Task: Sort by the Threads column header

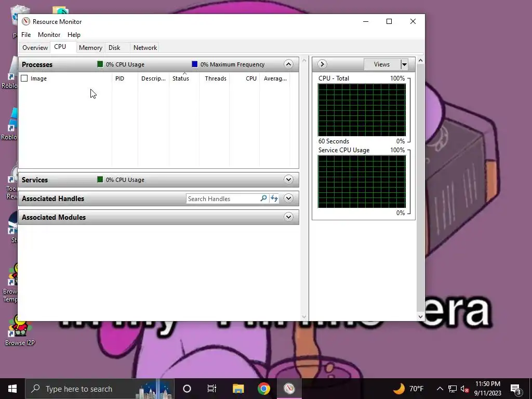Action: pos(215,78)
